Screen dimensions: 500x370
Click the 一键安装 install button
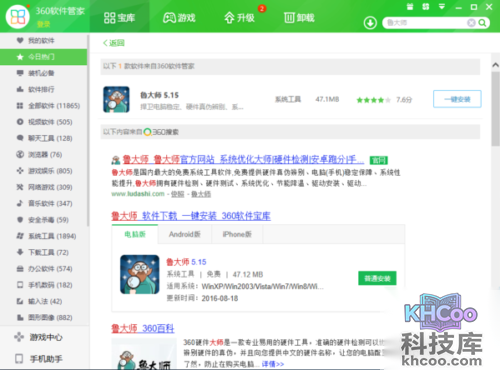(457, 99)
